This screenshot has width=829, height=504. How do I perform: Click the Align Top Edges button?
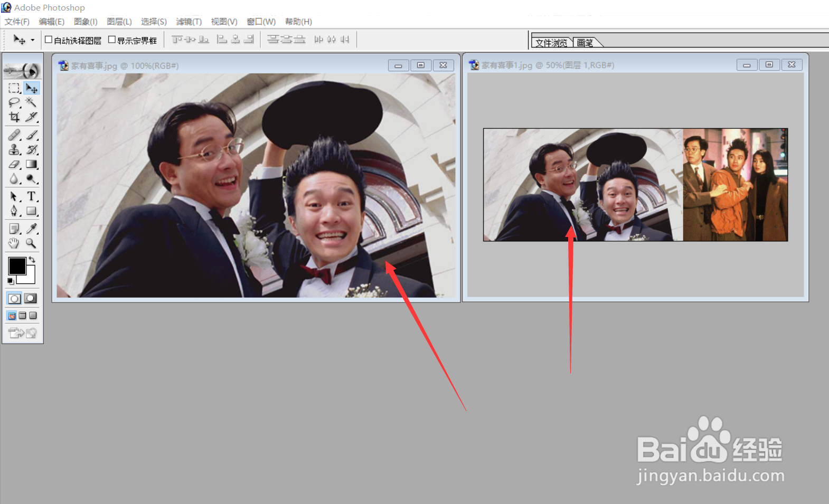tap(177, 40)
